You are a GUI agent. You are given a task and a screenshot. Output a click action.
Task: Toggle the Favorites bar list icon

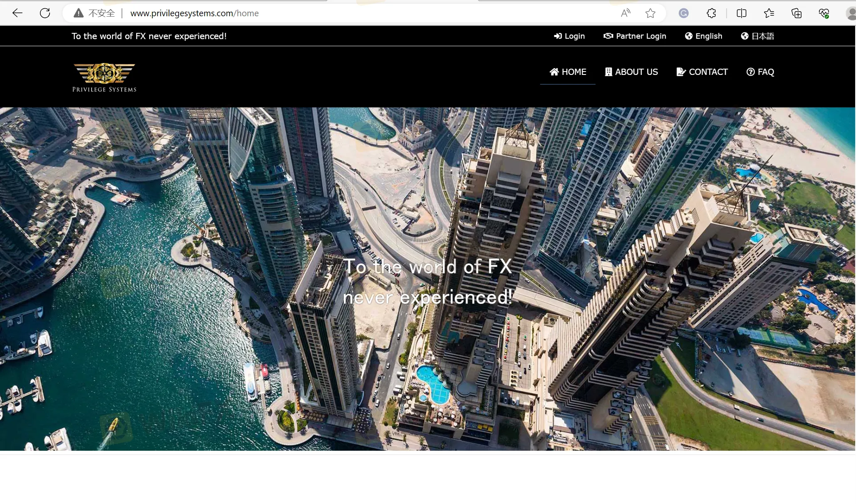(x=769, y=13)
